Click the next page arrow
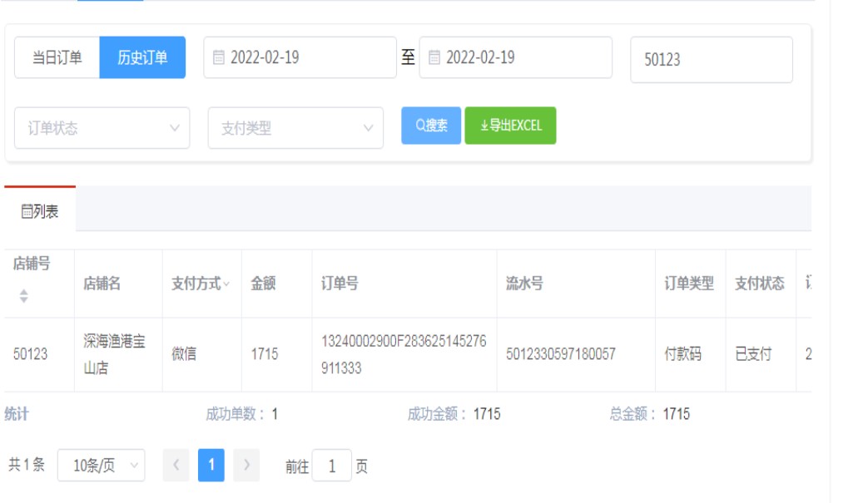The image size is (868, 503). 246,466
